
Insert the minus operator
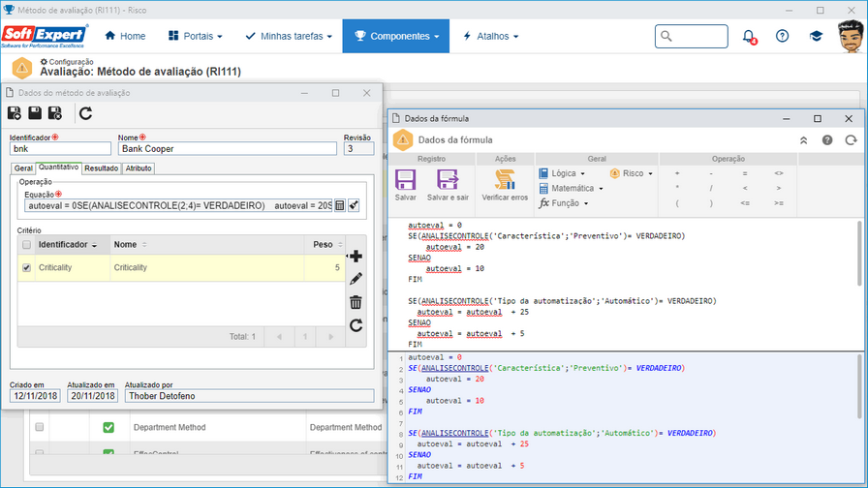(711, 173)
